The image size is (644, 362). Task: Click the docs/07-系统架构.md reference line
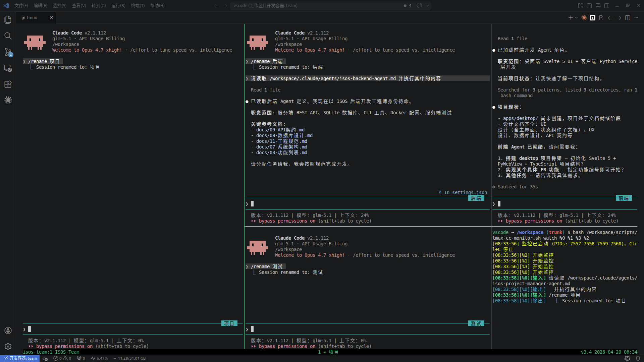point(279,147)
